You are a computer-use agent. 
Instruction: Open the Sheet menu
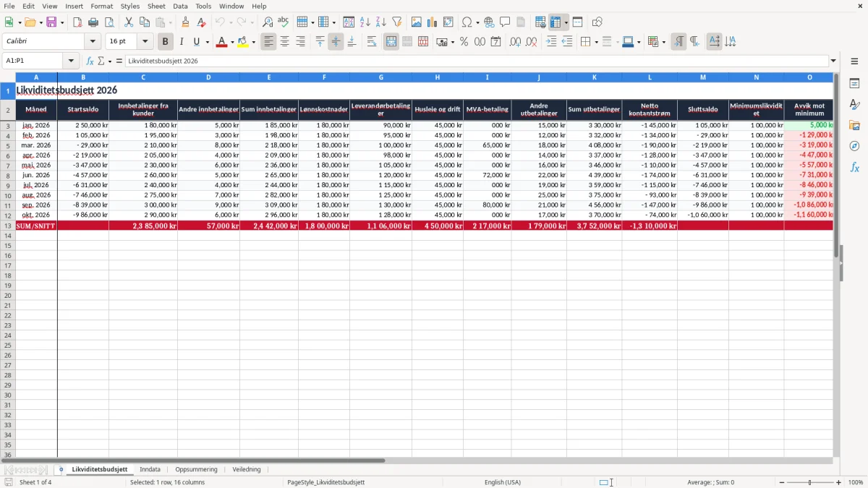156,6
